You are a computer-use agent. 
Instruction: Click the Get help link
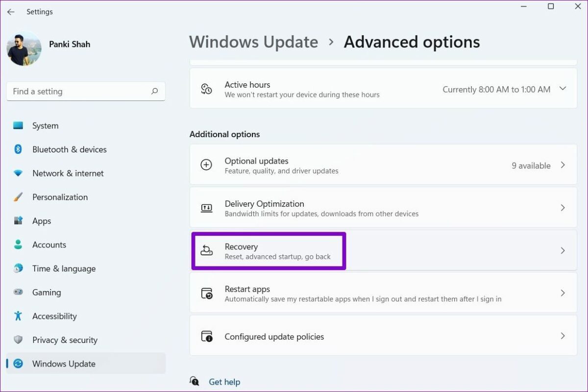(224, 382)
